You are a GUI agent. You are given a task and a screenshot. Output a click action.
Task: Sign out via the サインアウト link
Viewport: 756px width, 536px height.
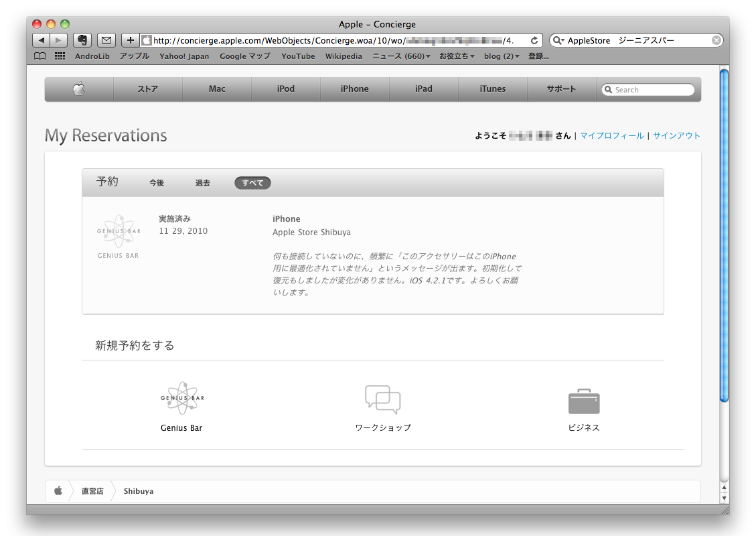click(676, 135)
